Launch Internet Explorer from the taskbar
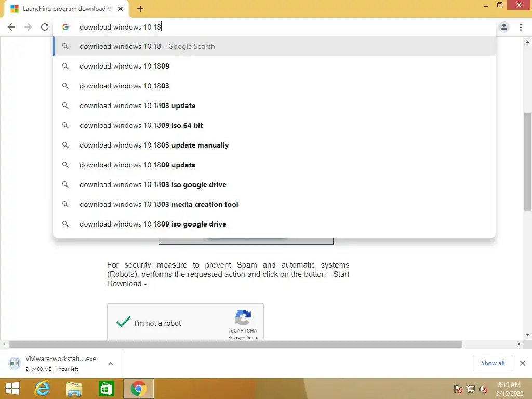Viewport: 532px width, 399px height. tap(43, 389)
